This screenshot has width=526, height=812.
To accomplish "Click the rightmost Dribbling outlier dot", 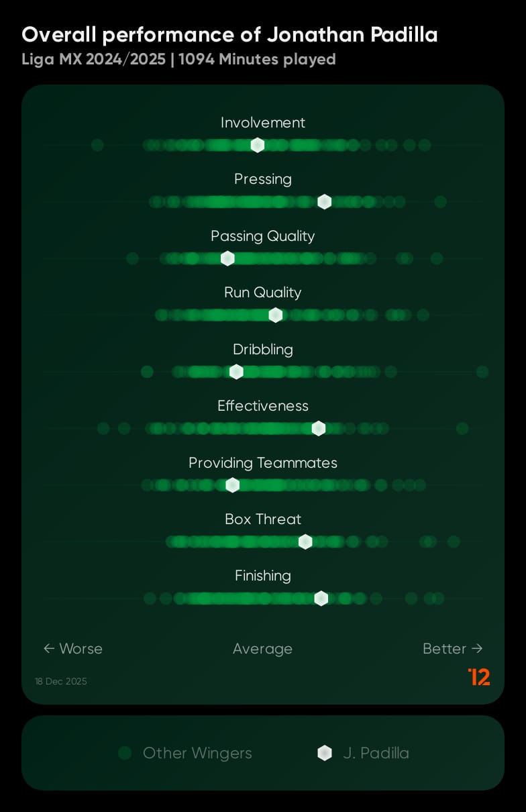I will (x=482, y=372).
